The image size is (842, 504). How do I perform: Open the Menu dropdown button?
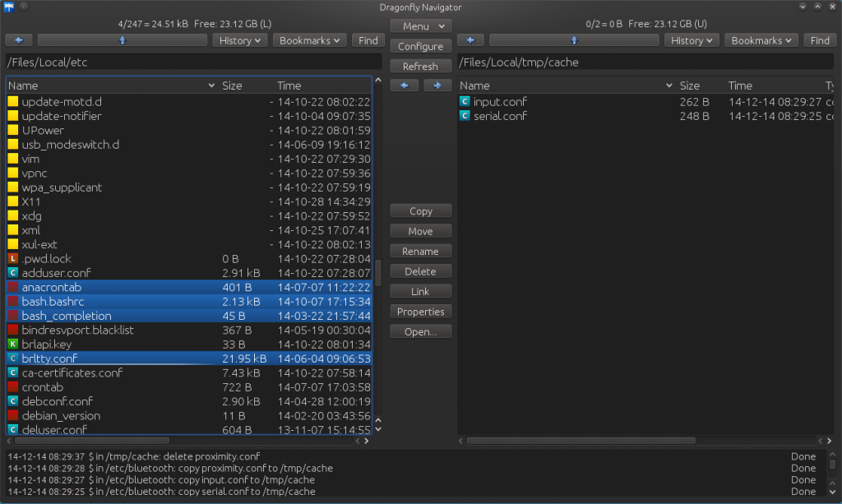(421, 25)
